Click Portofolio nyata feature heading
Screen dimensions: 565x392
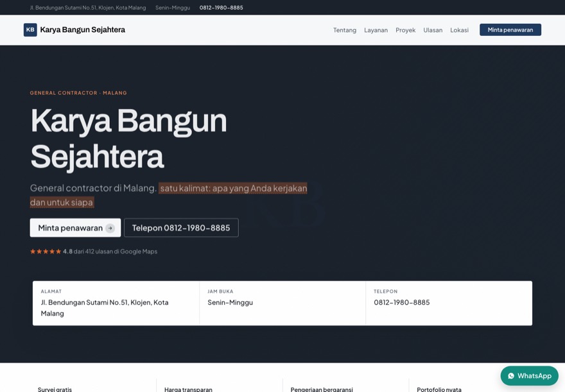[439, 389]
